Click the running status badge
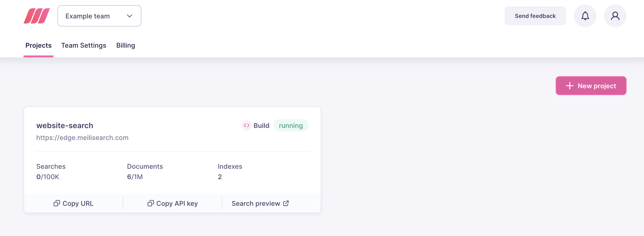644x236 pixels. tap(291, 126)
